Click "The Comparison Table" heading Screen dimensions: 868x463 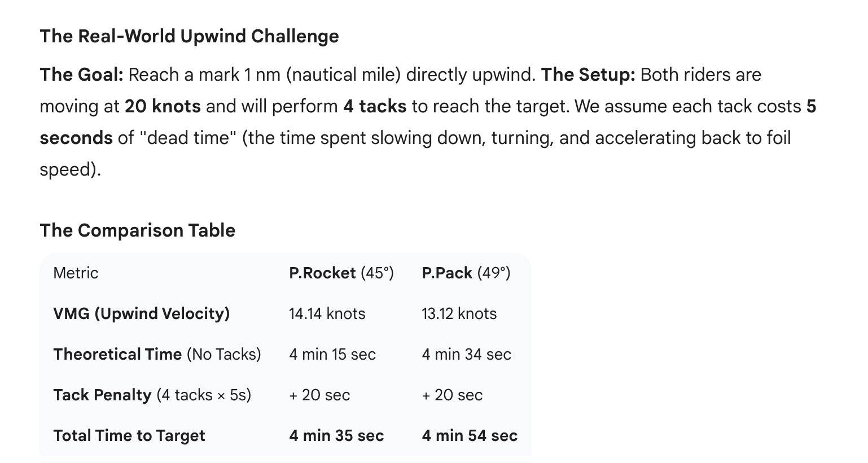pos(137,230)
